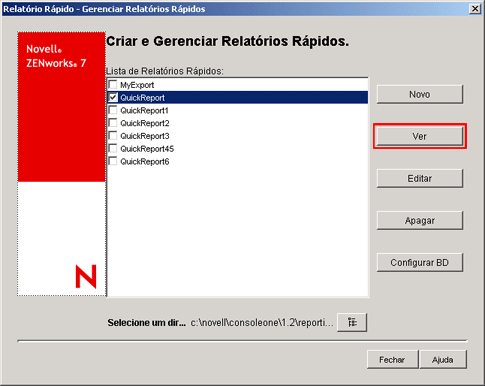The image size is (485, 386).
Task: Browse directory with the tree icon button
Action: coord(352,322)
